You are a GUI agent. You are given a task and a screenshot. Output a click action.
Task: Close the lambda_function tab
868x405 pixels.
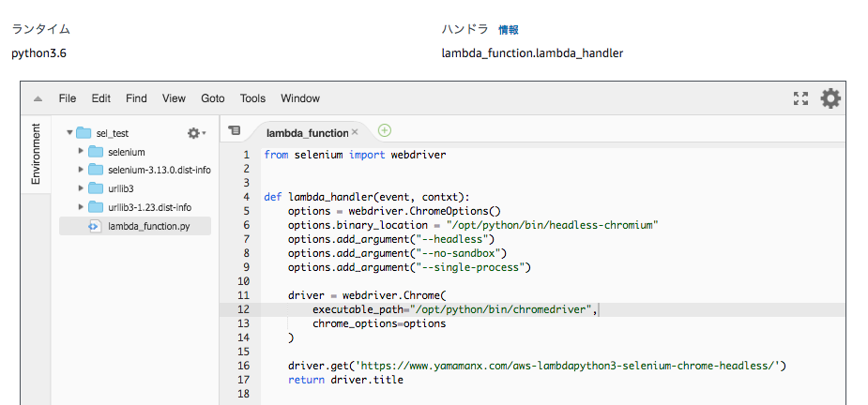[x=356, y=132]
